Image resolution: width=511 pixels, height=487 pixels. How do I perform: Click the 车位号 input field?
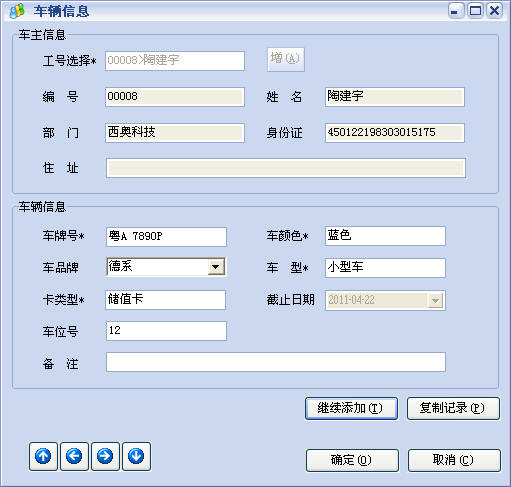[166, 331]
